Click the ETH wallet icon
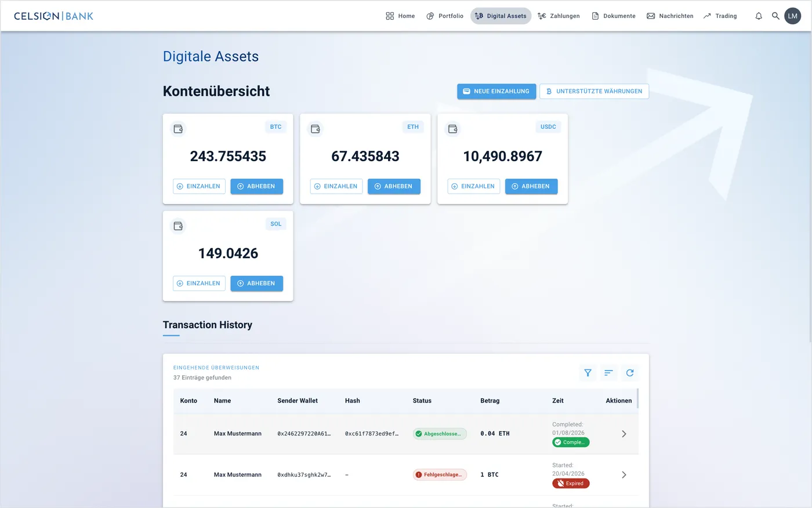This screenshot has width=812, height=508. pos(316,129)
